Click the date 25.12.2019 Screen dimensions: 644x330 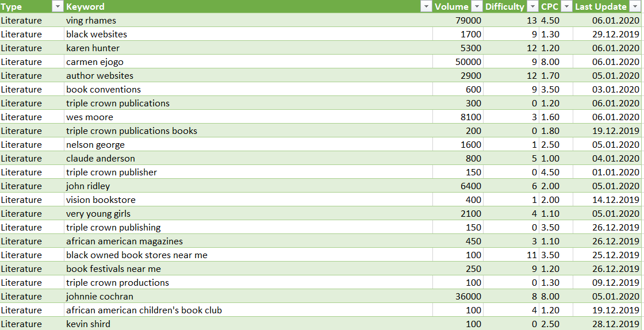coord(616,255)
